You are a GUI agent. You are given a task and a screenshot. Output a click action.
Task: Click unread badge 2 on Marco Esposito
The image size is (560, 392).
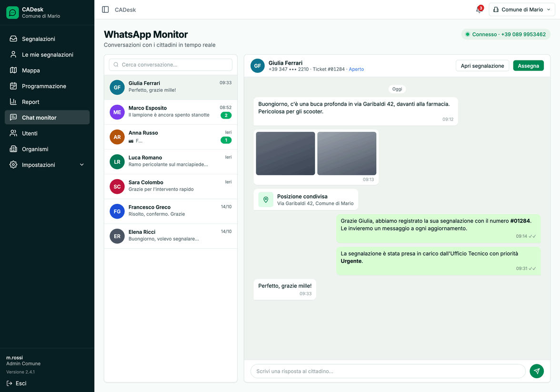[x=226, y=115]
